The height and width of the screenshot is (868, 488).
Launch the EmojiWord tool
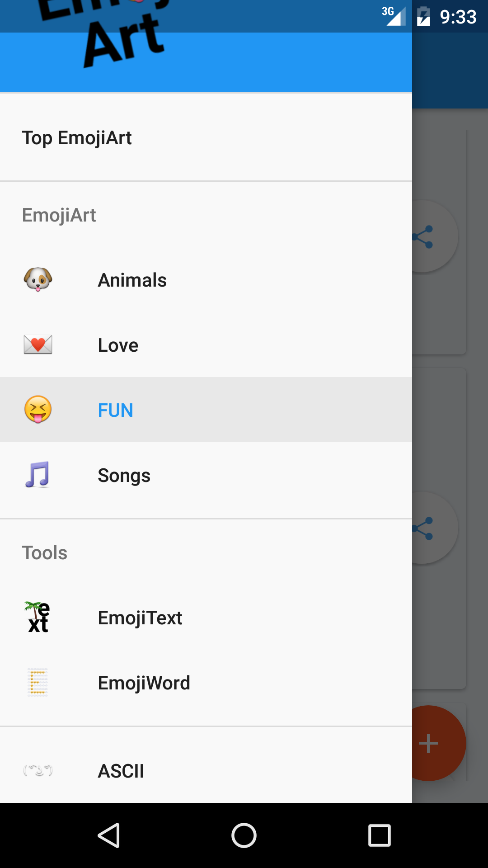tap(206, 682)
